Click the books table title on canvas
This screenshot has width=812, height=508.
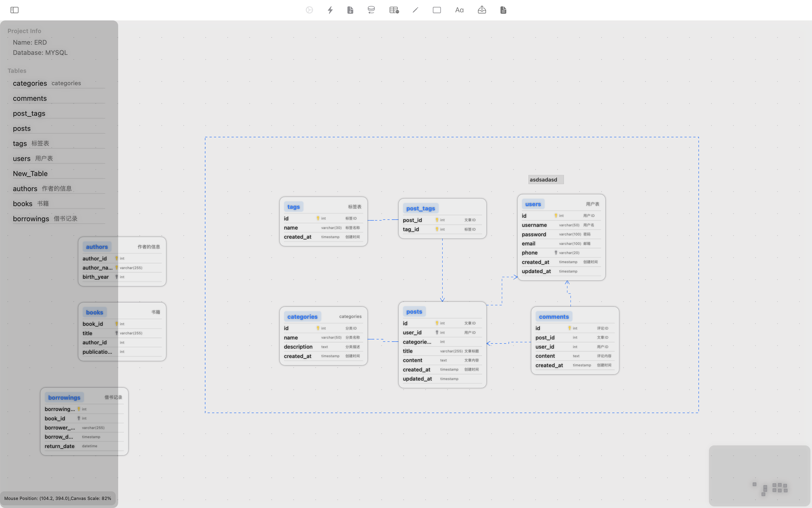pyautogui.click(x=94, y=312)
